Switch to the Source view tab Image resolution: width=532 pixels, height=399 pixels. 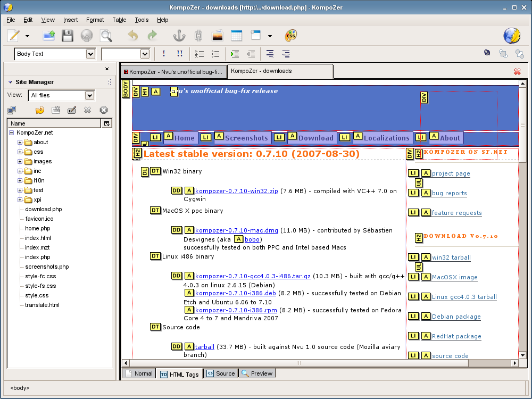tap(220, 373)
